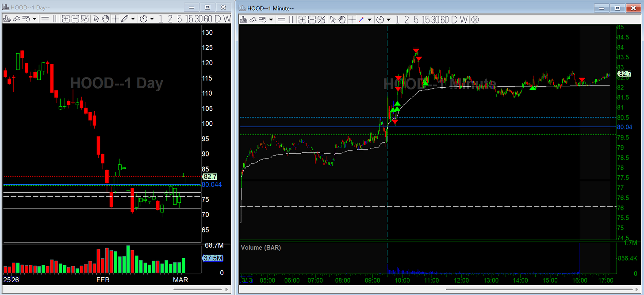Set 1 Minute window to 15-minute interval
644x295 pixels.
click(x=426, y=19)
